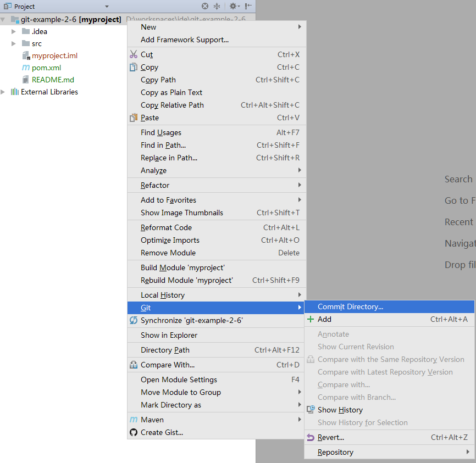The image size is (476, 463).
Task: Click the myproject.iml file icon
Action: (26, 55)
